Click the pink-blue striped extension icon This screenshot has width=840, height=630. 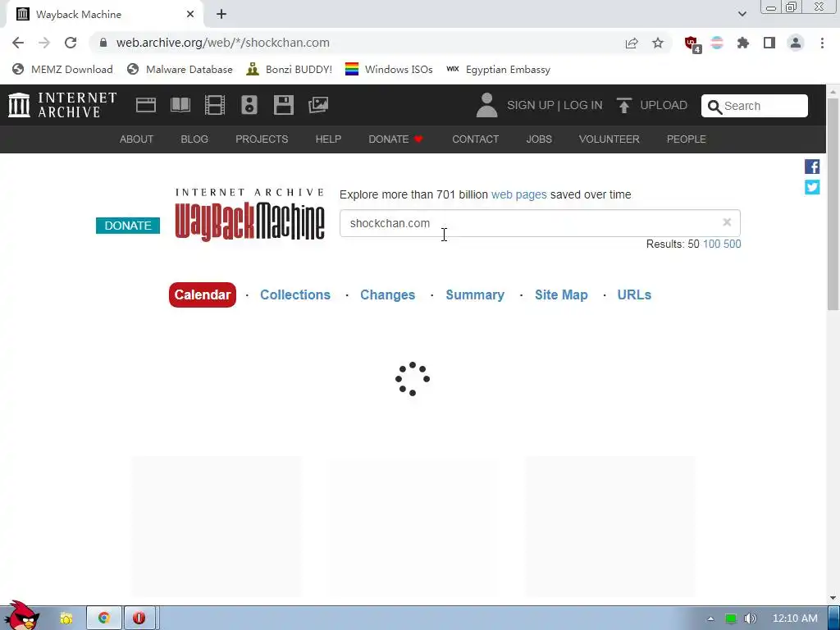[717, 43]
